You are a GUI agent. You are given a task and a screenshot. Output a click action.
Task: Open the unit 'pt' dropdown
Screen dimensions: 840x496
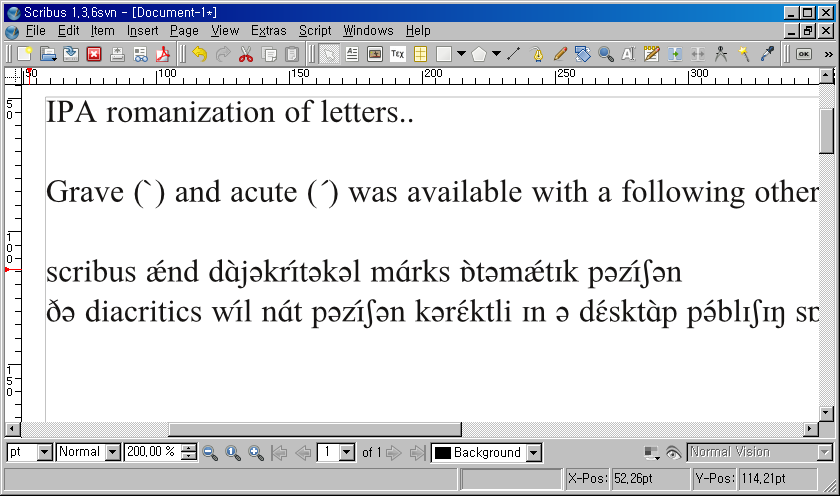(x=43, y=453)
